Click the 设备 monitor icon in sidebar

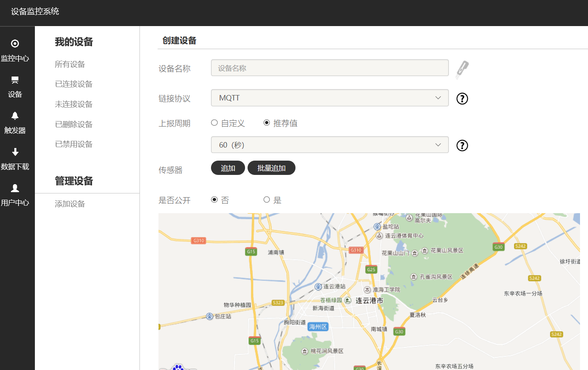tap(15, 80)
